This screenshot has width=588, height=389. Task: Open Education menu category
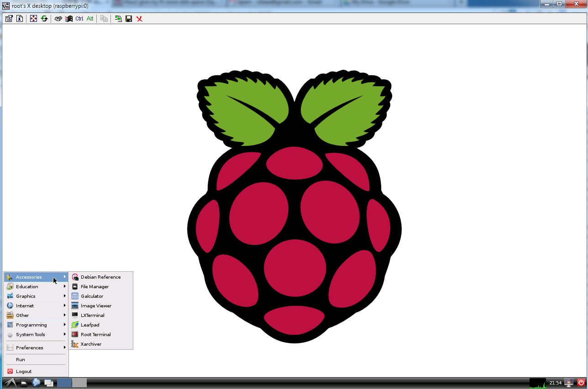click(36, 287)
